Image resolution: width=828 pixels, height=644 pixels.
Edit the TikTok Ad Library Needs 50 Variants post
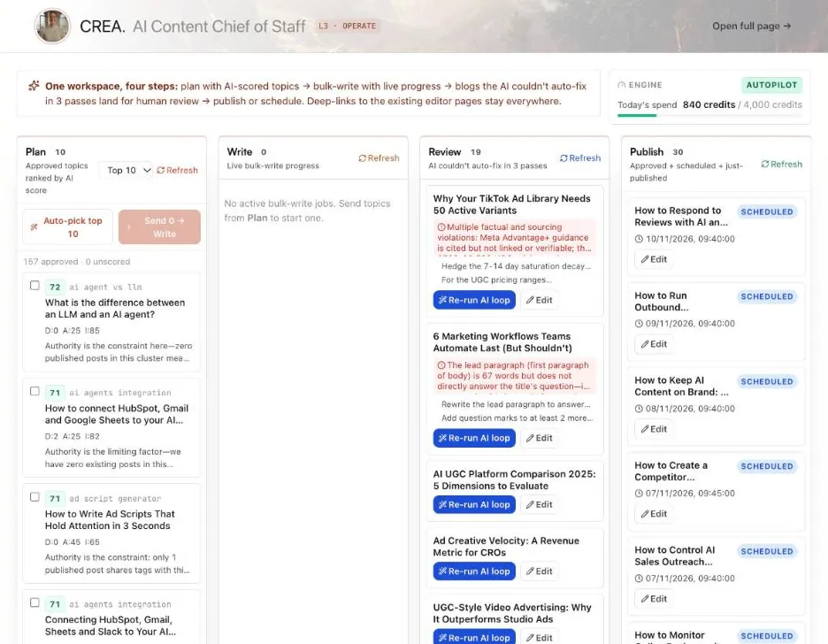click(539, 300)
